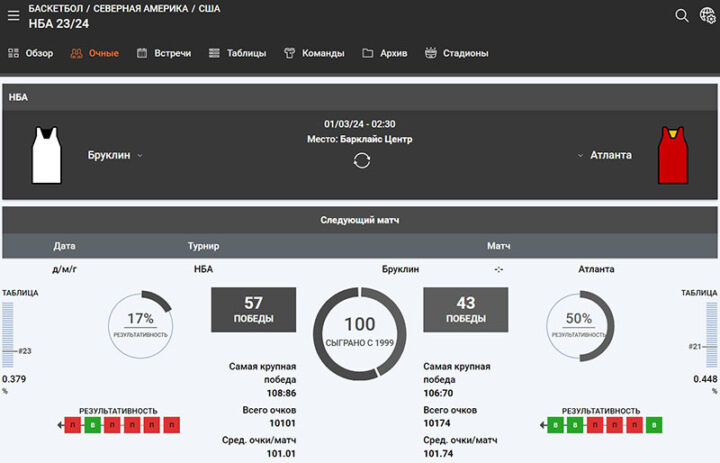The width and height of the screenshot is (720, 463).
Task: Click the США breadcrumb link
Action: click(x=211, y=8)
